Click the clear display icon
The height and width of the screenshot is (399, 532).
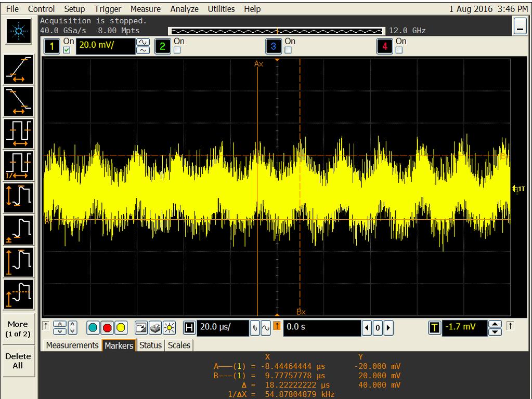click(x=141, y=328)
